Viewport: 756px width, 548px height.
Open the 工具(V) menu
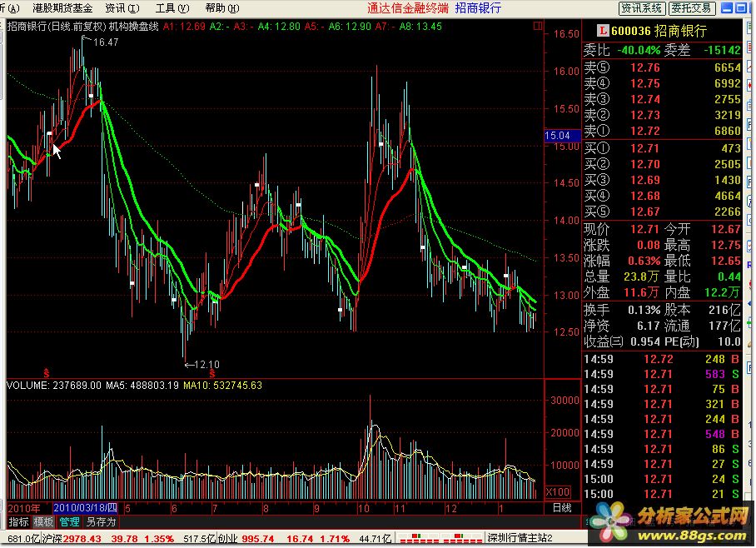pyautogui.click(x=172, y=8)
